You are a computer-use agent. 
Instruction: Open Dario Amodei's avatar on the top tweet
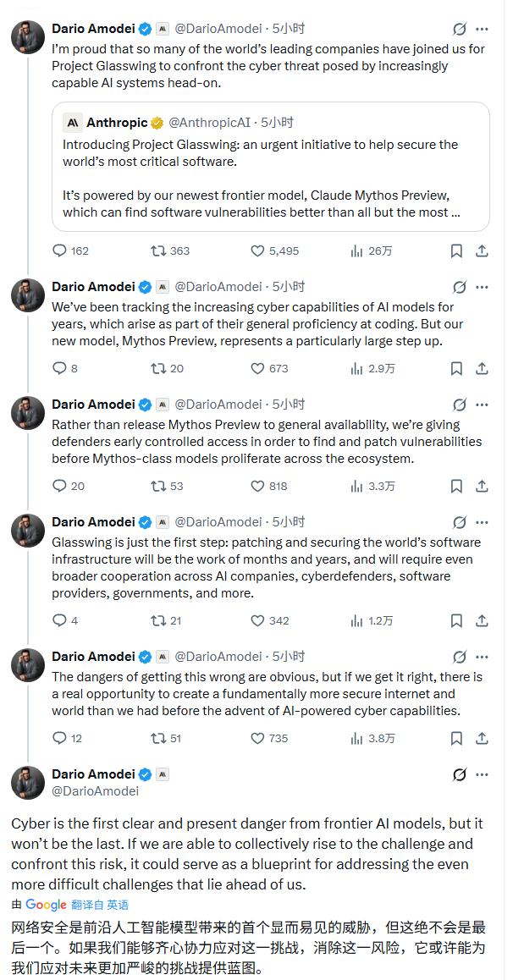coord(28,37)
